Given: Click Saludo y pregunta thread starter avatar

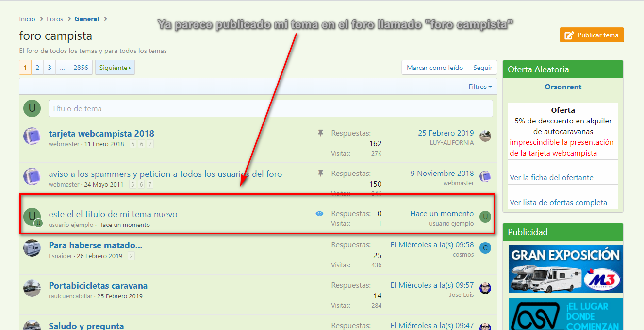Looking at the screenshot, I should [32, 325].
